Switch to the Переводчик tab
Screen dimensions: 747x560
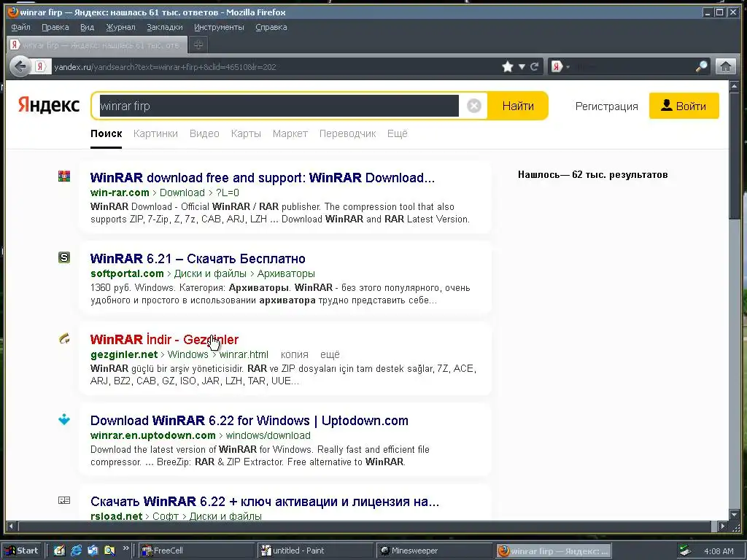point(347,134)
